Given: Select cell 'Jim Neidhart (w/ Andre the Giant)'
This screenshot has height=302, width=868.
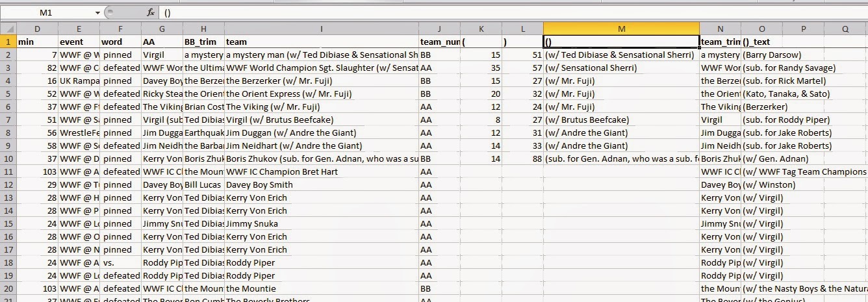Looking at the screenshot, I should (322, 145).
